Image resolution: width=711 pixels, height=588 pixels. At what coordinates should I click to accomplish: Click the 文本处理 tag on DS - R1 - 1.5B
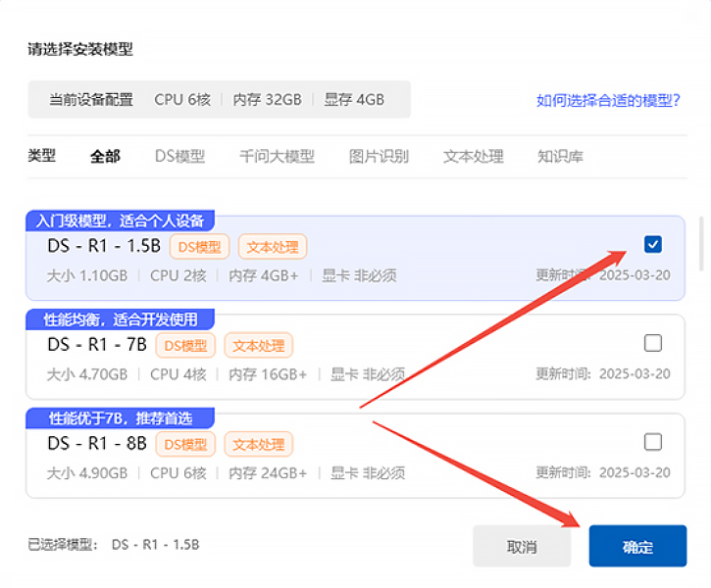(273, 247)
